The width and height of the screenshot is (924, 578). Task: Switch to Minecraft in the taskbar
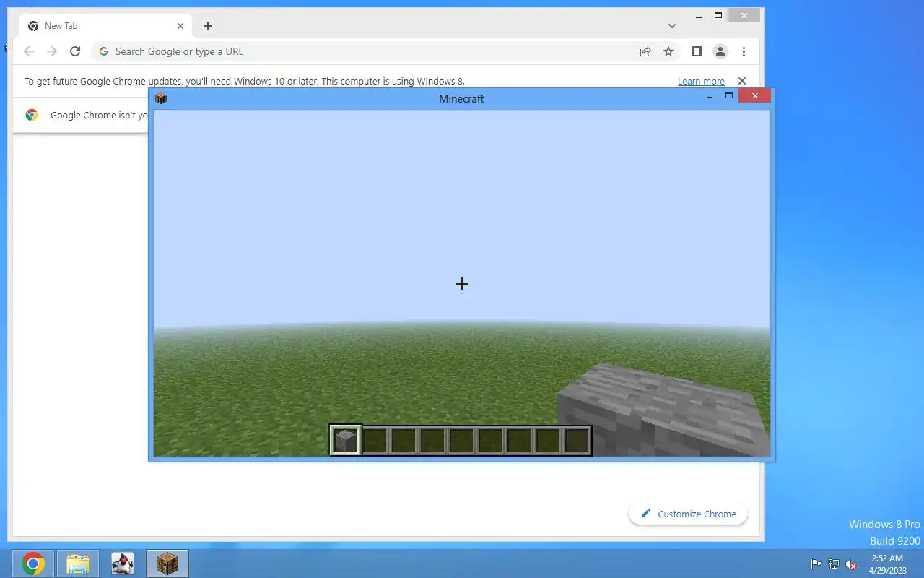coord(167,564)
